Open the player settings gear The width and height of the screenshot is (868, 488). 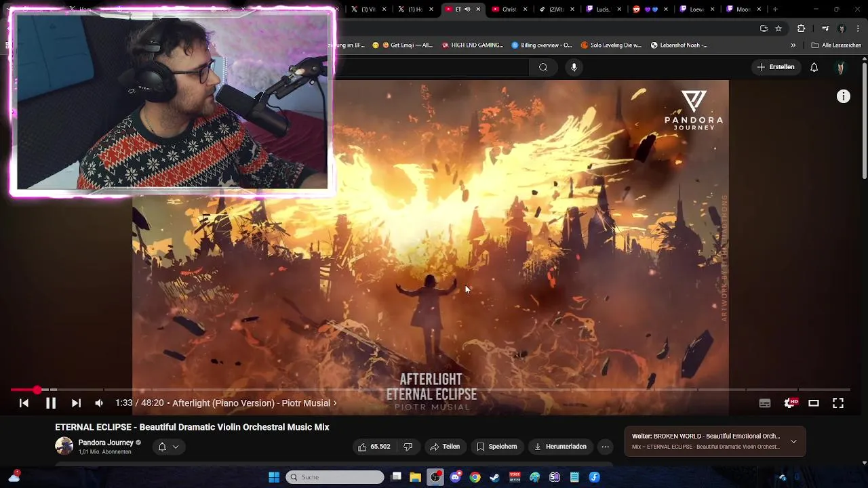pyautogui.click(x=790, y=403)
